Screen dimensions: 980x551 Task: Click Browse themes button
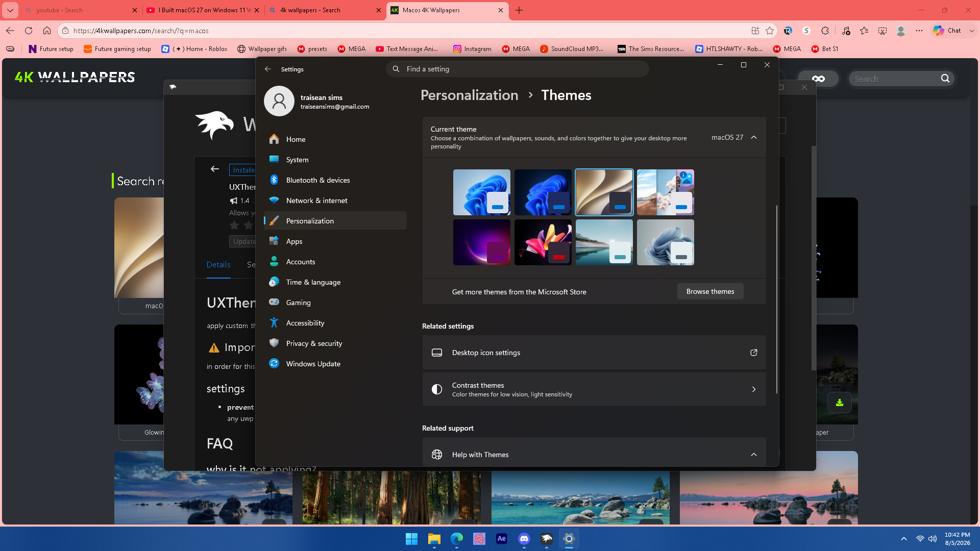710,291
